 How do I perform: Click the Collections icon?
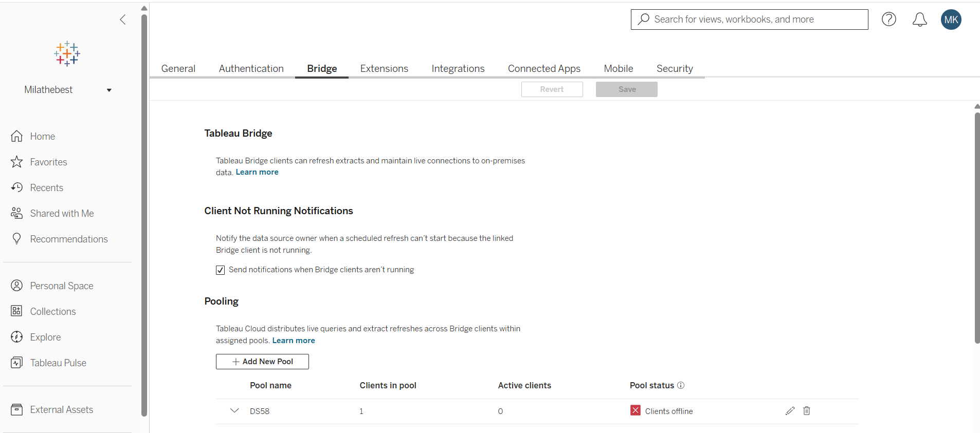[17, 311]
